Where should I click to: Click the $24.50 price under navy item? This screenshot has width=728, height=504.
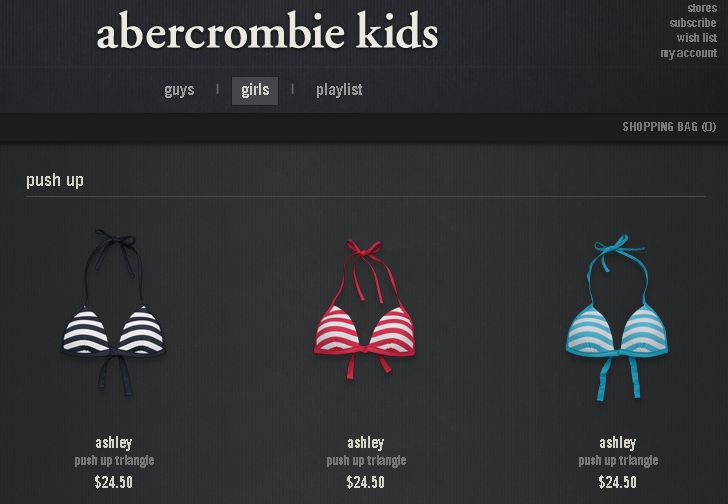(114, 482)
